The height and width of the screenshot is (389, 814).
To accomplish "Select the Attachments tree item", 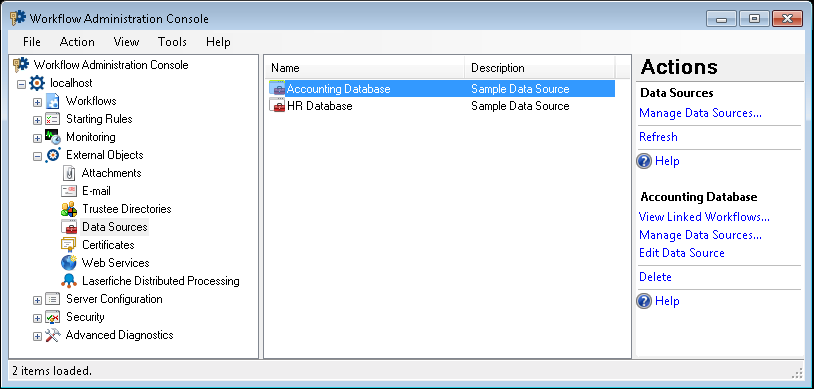I will pos(111,173).
